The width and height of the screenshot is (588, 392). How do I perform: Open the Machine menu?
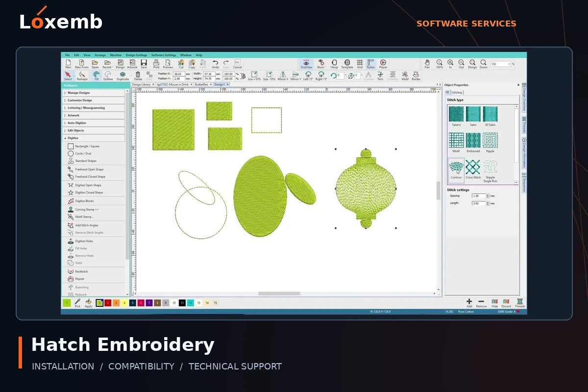point(116,55)
